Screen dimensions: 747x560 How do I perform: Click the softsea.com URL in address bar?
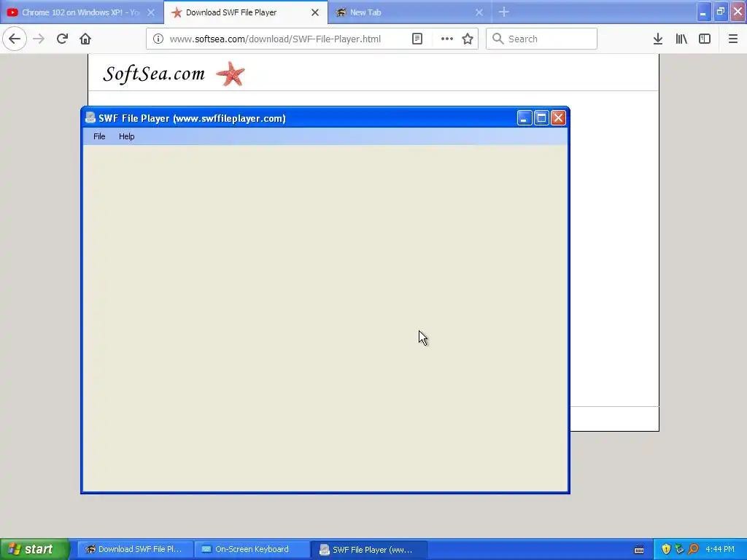275,39
